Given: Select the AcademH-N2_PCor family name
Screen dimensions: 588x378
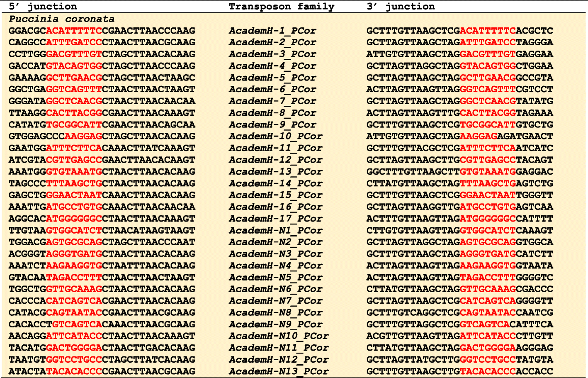Looking at the screenshot, I should [x=276, y=242].
